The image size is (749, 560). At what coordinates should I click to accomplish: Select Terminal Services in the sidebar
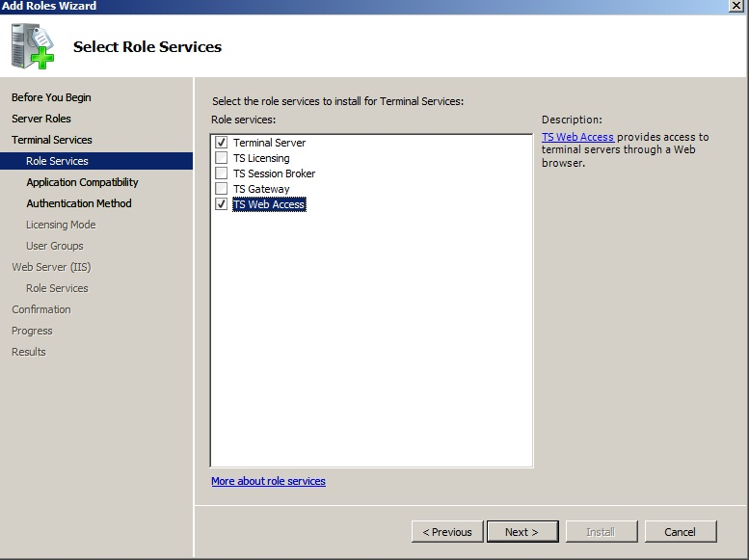tap(52, 140)
